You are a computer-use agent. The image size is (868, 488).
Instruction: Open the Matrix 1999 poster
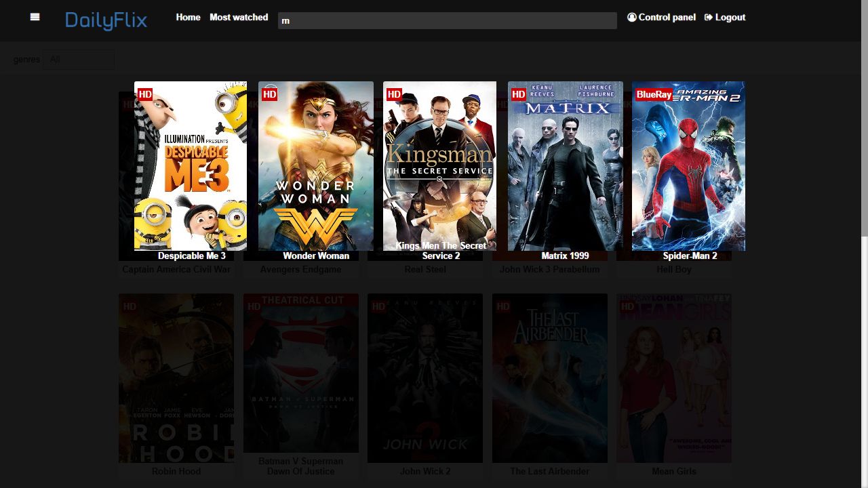coord(566,166)
